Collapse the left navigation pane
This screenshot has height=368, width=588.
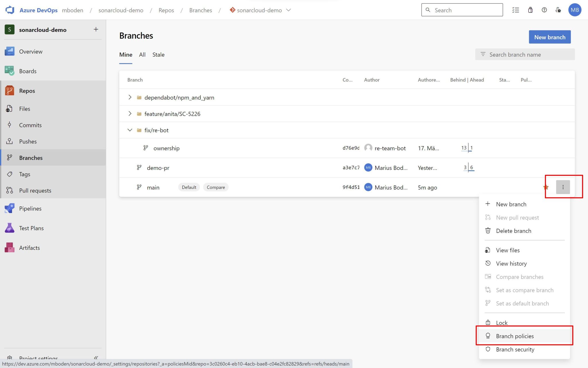point(96,357)
